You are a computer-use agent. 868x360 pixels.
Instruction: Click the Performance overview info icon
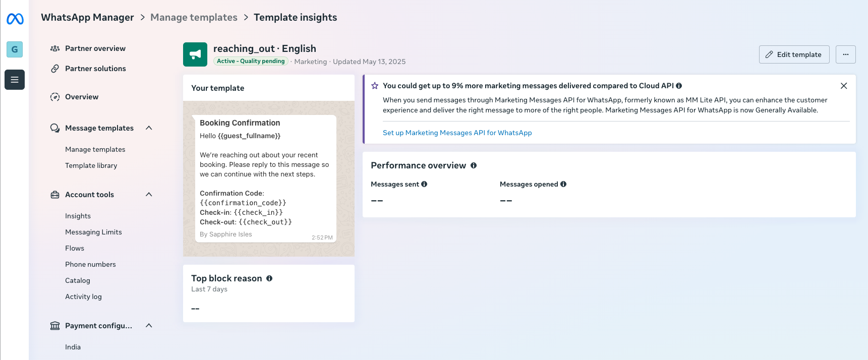point(474,165)
